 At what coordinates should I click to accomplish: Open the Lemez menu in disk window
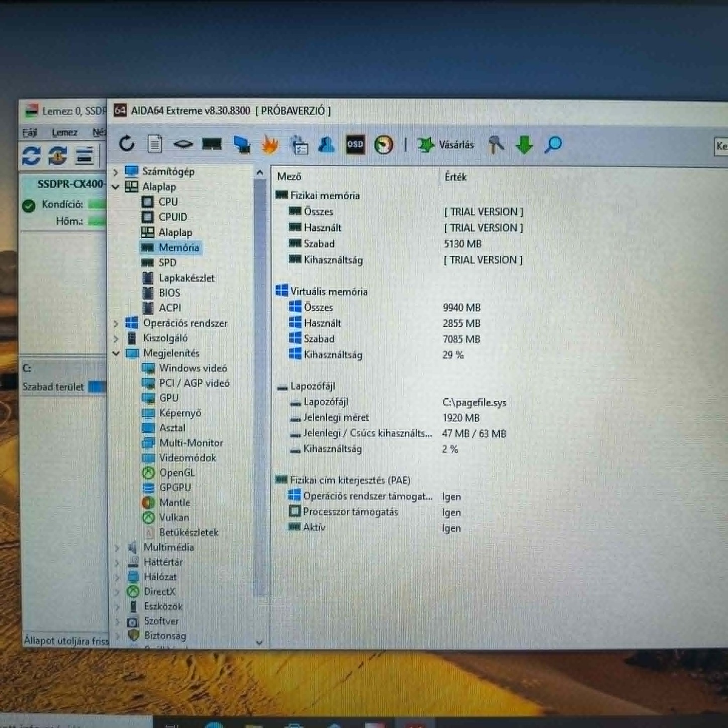[64, 132]
